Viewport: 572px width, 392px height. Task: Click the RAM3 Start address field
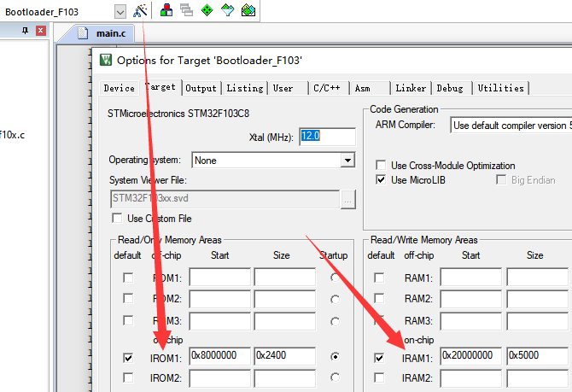point(471,322)
